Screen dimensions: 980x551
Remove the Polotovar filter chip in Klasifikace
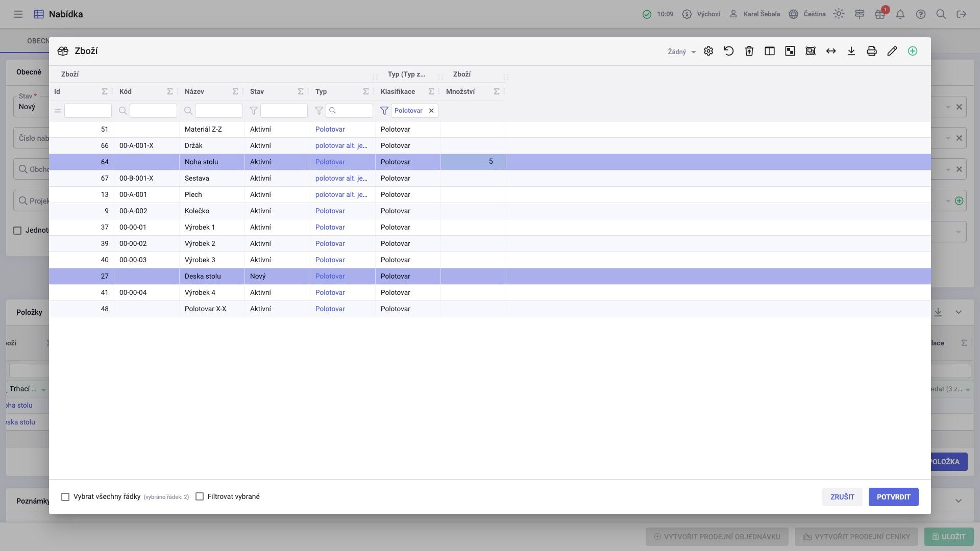tap(431, 111)
